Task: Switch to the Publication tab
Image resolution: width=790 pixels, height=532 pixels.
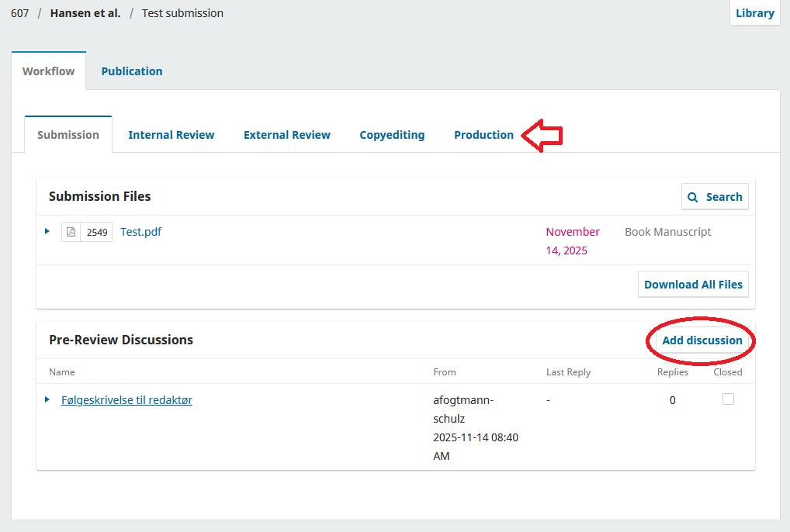Action: point(131,71)
